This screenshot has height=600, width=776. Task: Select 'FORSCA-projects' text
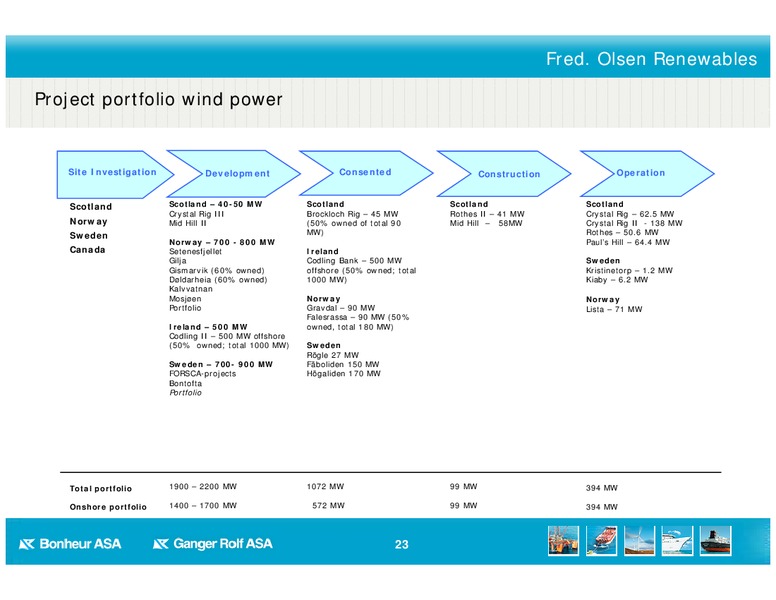[202, 374]
